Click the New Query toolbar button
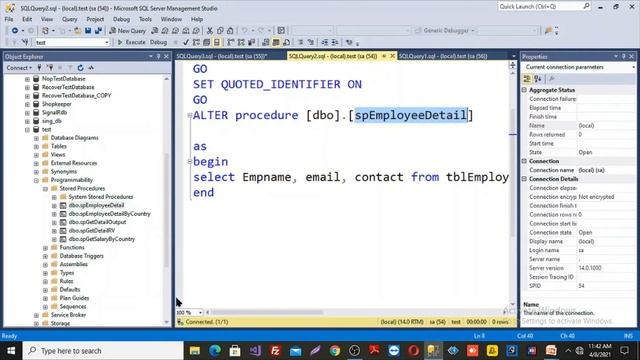Image resolution: width=640 pixels, height=360 pixels. click(127, 31)
